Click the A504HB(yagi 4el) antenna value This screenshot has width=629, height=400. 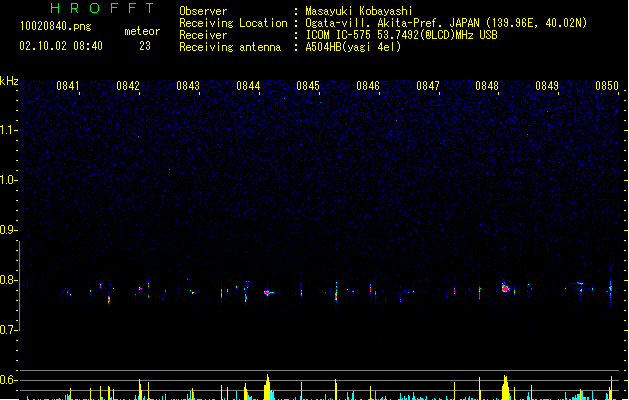[x=353, y=47]
